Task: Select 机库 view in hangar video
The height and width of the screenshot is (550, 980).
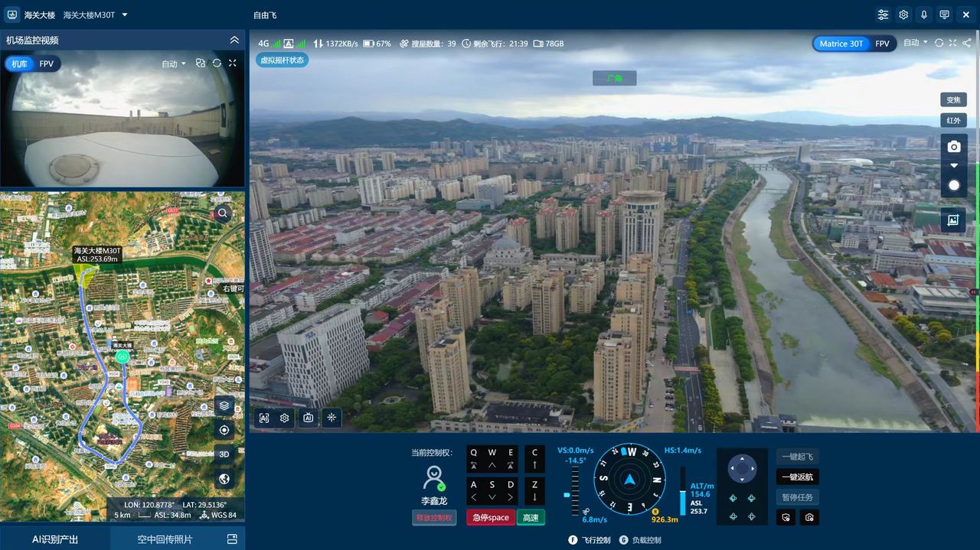Action: click(x=19, y=63)
